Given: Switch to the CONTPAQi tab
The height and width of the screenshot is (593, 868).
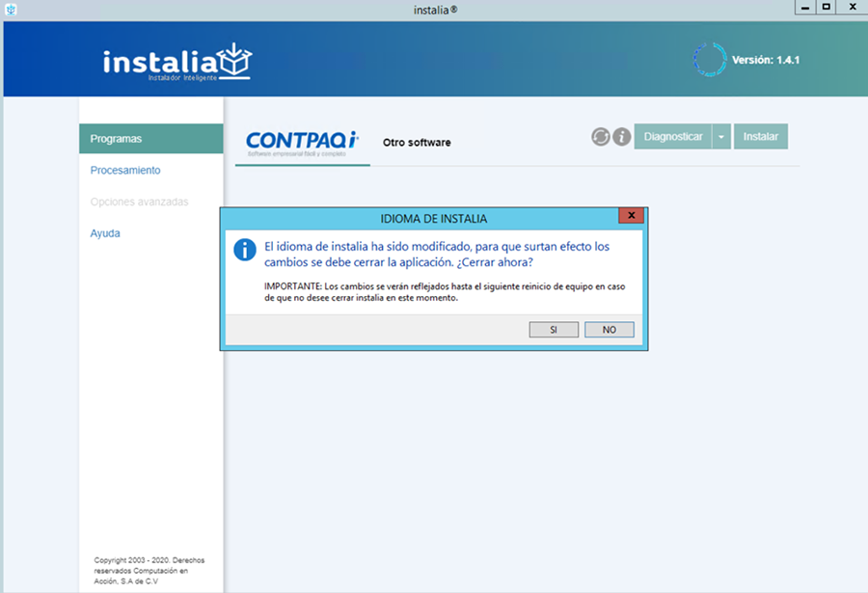Looking at the screenshot, I should pyautogui.click(x=302, y=144).
